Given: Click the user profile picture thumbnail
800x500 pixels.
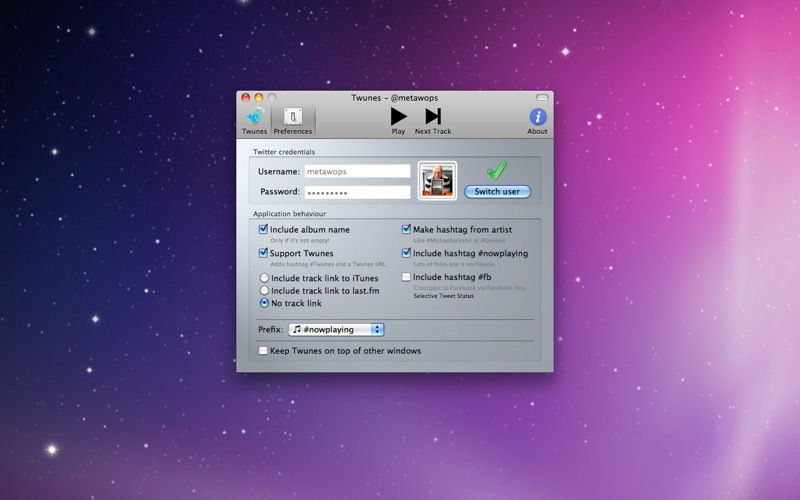Looking at the screenshot, I should pyautogui.click(x=437, y=181).
